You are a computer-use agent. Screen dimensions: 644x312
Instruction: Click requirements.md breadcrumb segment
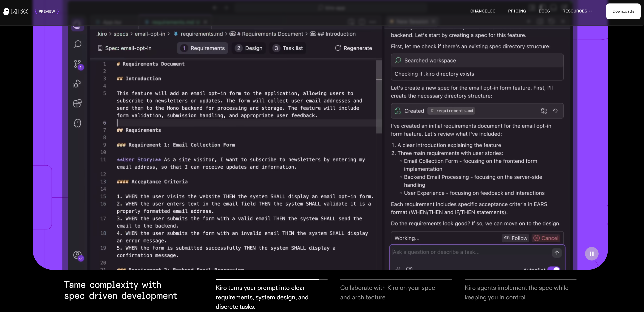[x=202, y=34]
